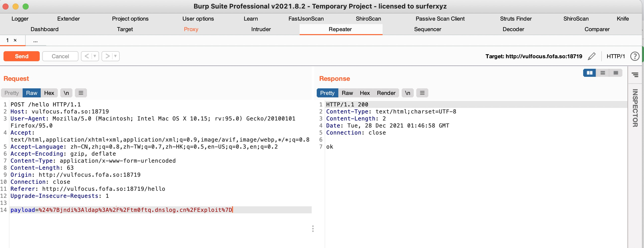This screenshot has width=644, height=248.
Task: Open the Proxy tab
Action: [191, 29]
